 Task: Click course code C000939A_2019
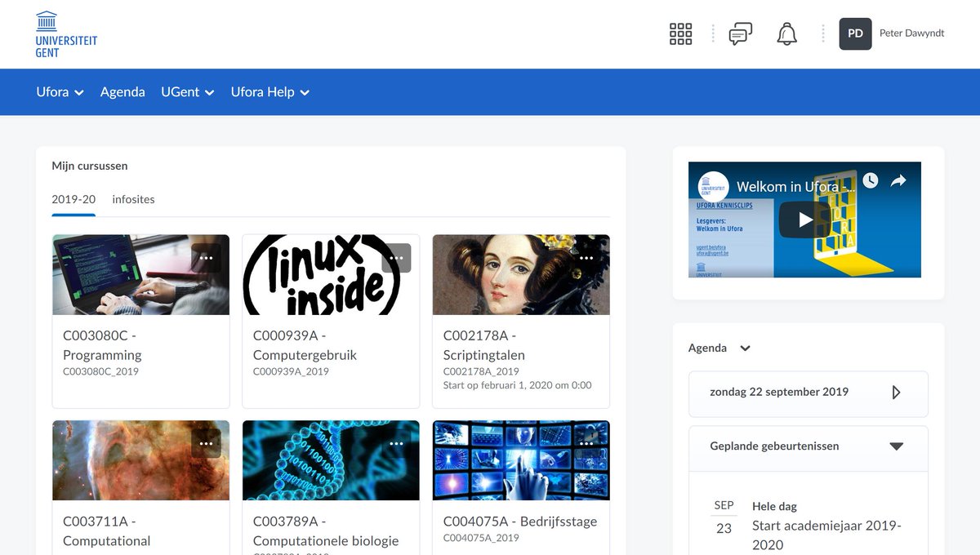coord(291,371)
